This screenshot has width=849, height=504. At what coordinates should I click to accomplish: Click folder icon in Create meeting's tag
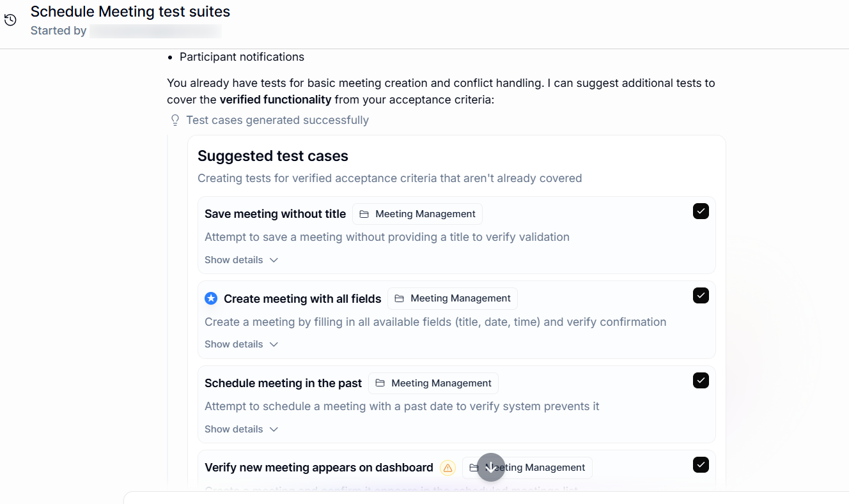tap(399, 298)
